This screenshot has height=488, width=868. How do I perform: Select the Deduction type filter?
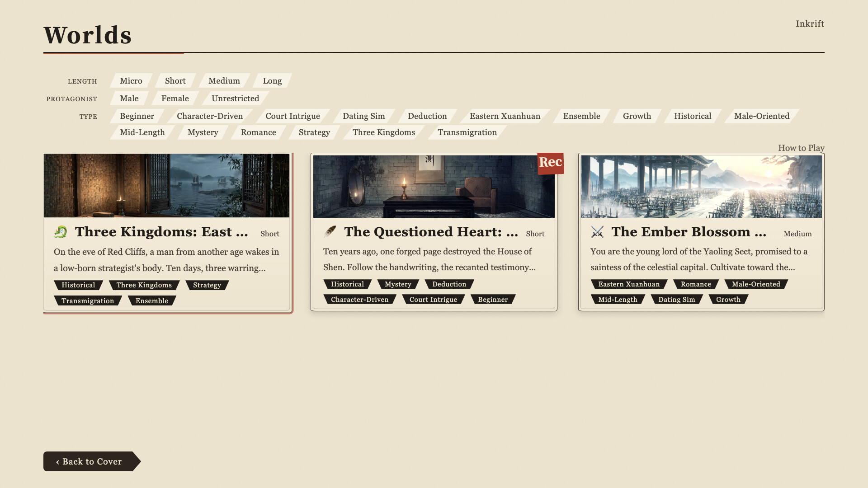(x=427, y=116)
